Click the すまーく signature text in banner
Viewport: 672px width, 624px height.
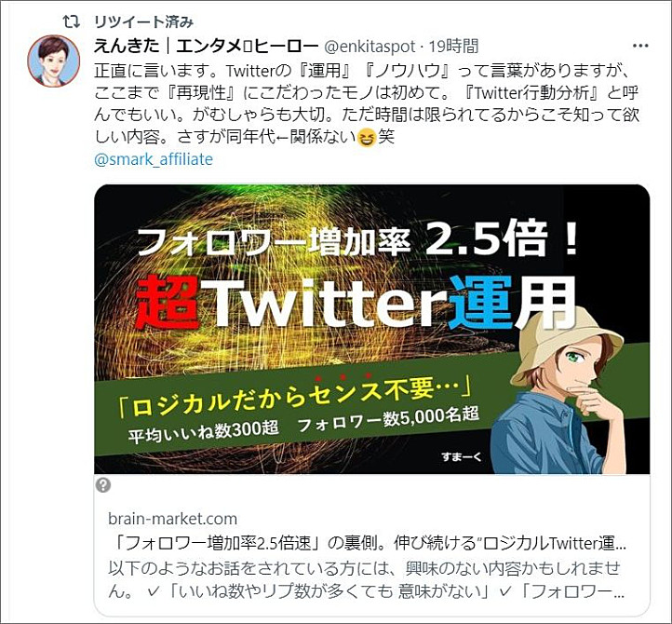[x=462, y=456]
